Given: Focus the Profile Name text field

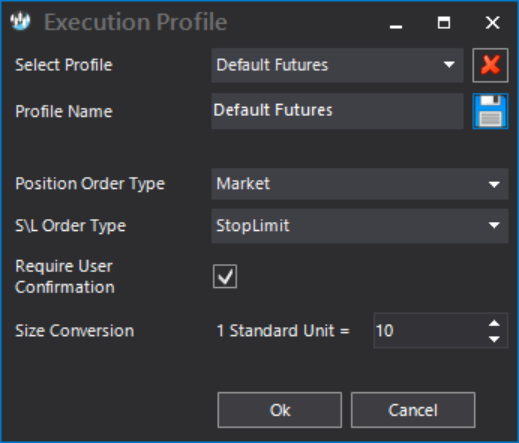Looking at the screenshot, I should click(337, 111).
